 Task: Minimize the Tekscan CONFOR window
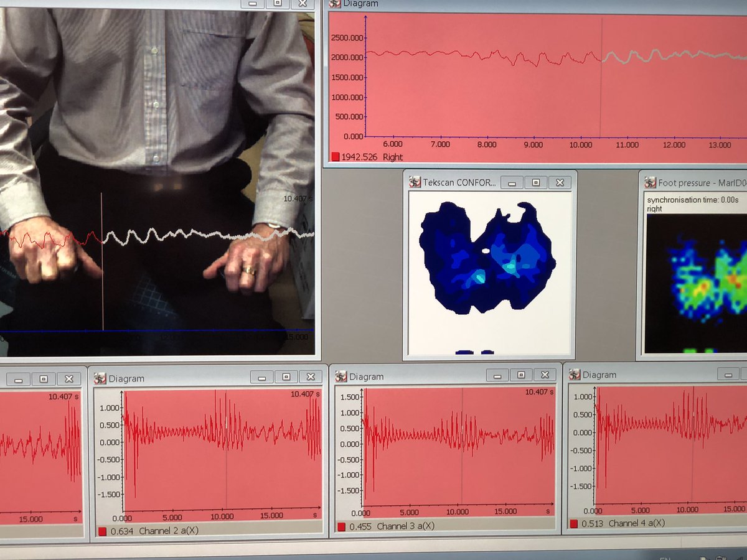pyautogui.click(x=512, y=182)
